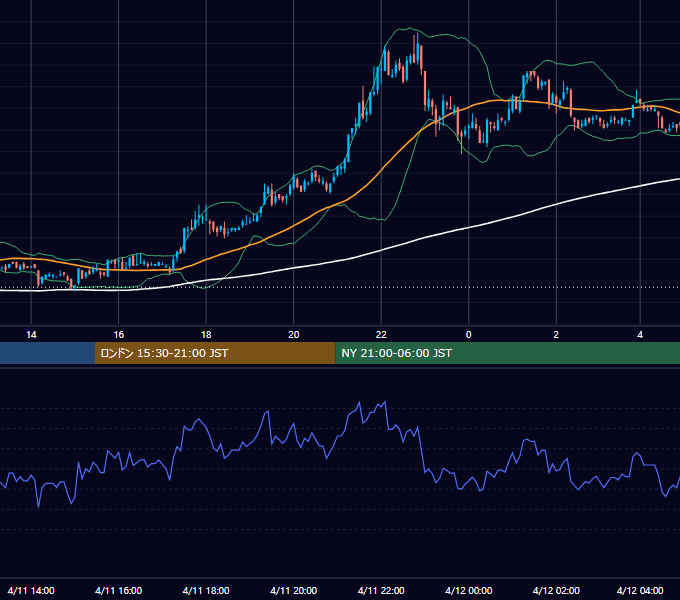Click the 4/12 02:00 date label
680x600 pixels.
tap(556, 590)
